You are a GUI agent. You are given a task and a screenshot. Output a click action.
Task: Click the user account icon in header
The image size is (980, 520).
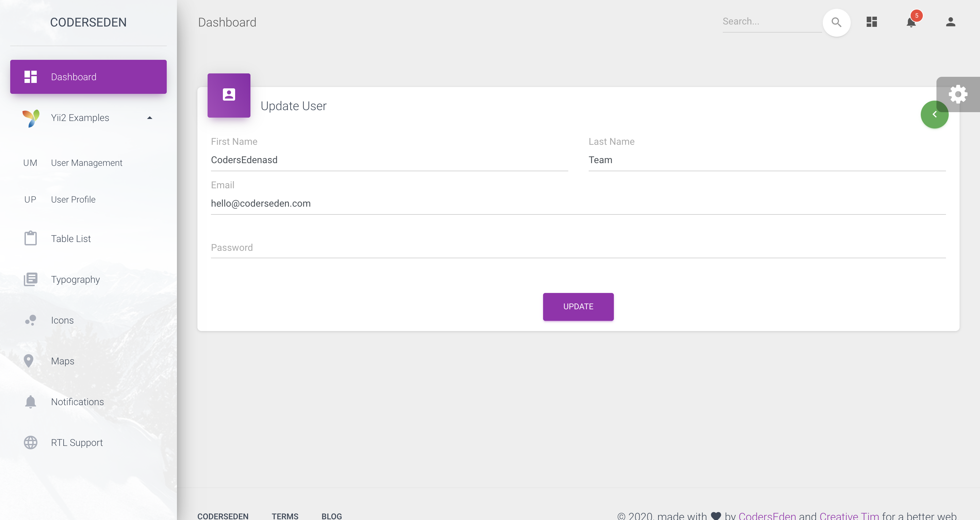[950, 22]
